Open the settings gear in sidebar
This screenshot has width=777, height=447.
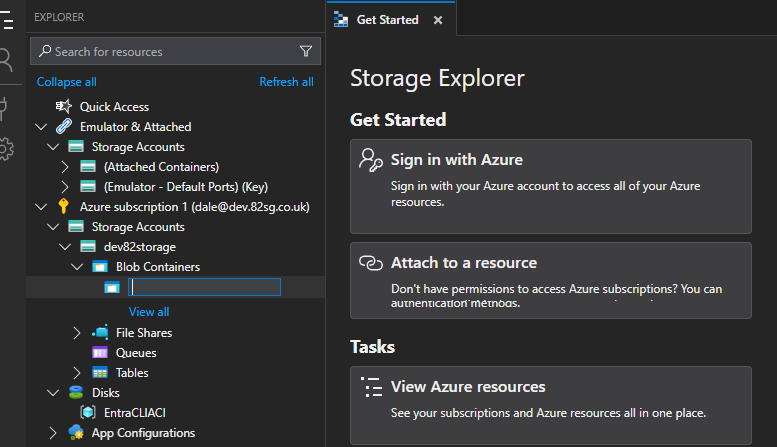coord(6,149)
